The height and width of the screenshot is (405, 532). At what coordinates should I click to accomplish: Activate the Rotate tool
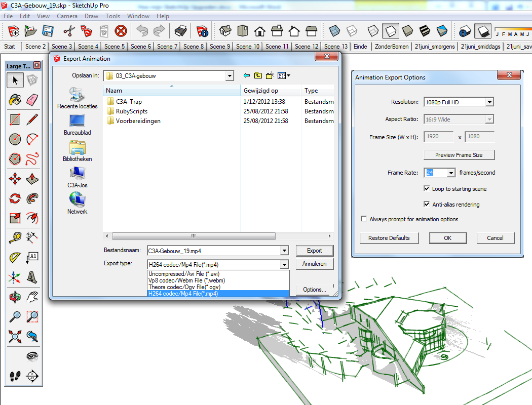[15, 198]
